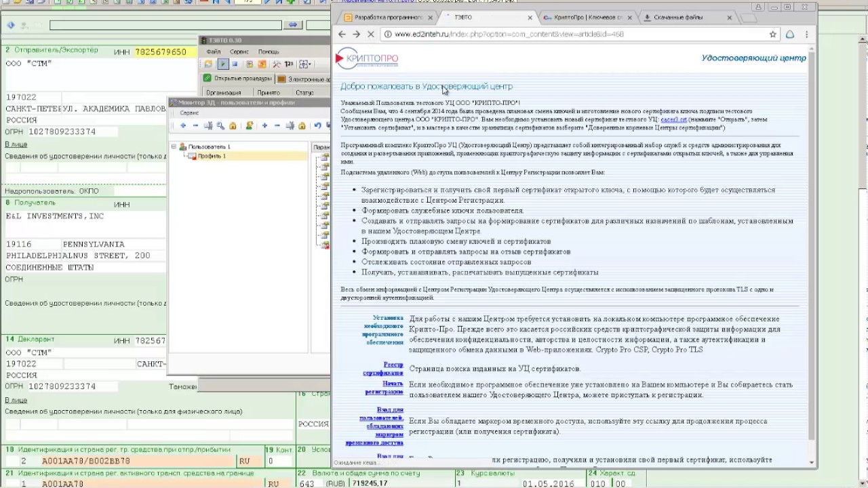868x488 pixels.
Task: Click the Принято column header
Action: [x=269, y=93]
